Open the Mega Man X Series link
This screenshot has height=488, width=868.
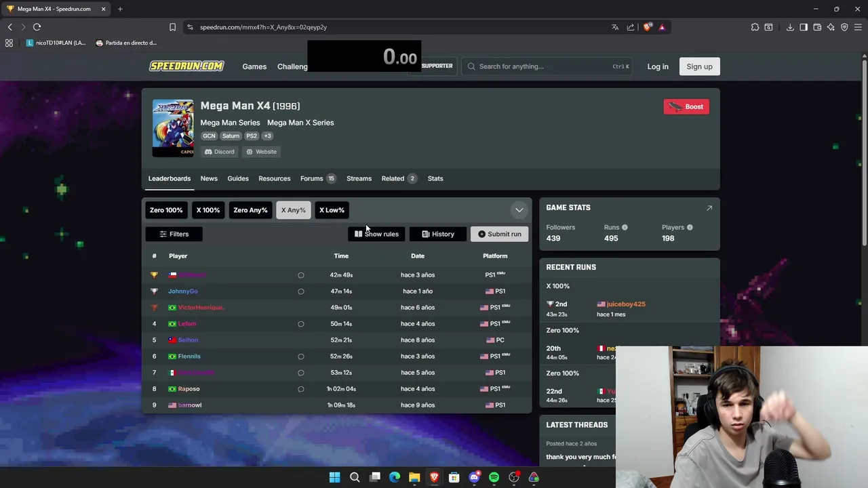300,123
